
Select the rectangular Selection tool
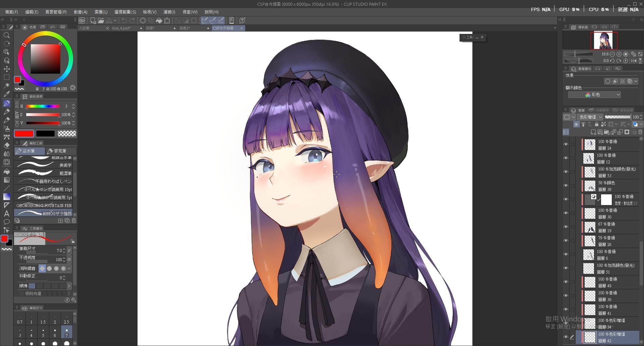click(6, 78)
